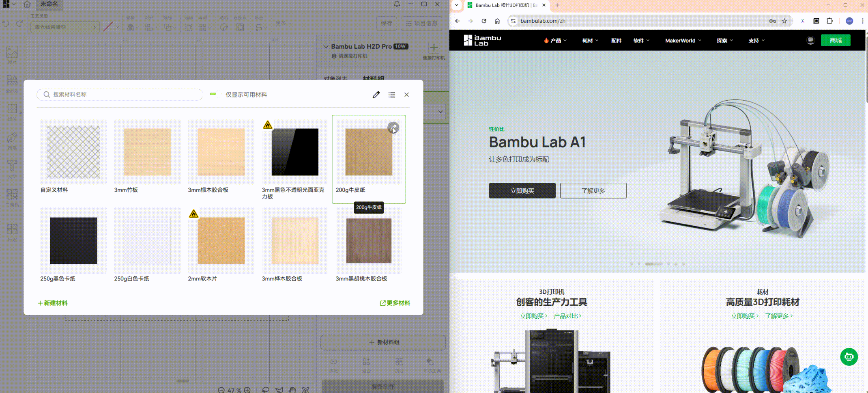Open the 更多材料 link

395,303
